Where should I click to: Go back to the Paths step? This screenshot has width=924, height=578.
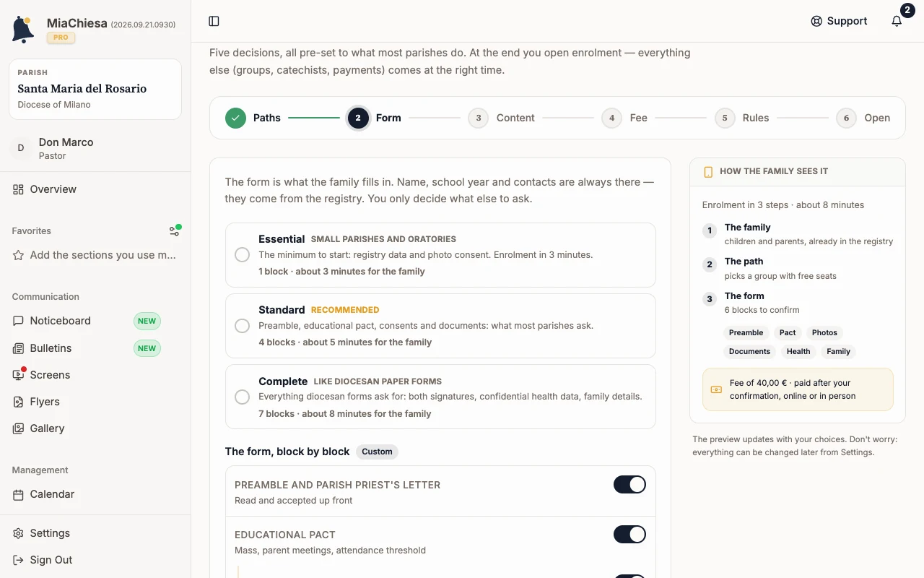[x=253, y=118]
